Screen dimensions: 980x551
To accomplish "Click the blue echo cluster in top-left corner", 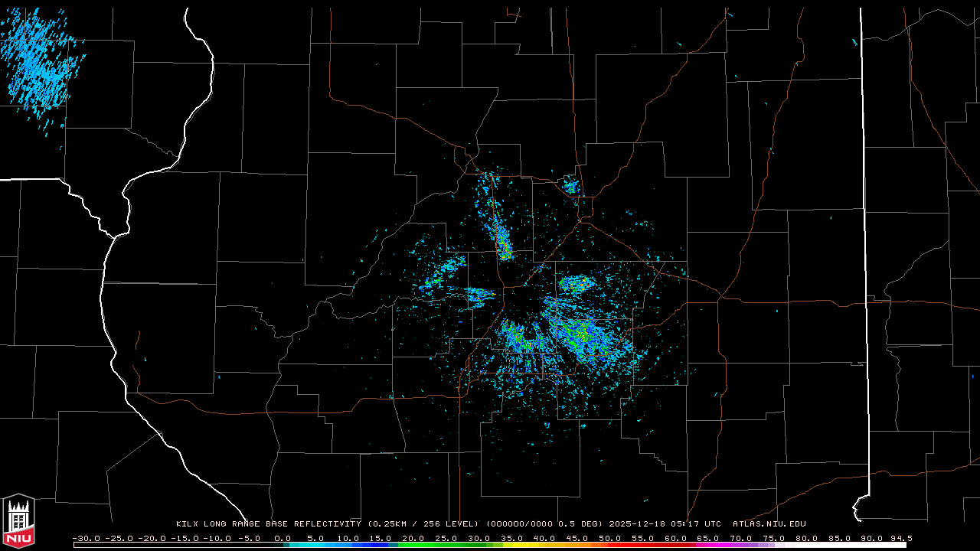I will point(34,61).
